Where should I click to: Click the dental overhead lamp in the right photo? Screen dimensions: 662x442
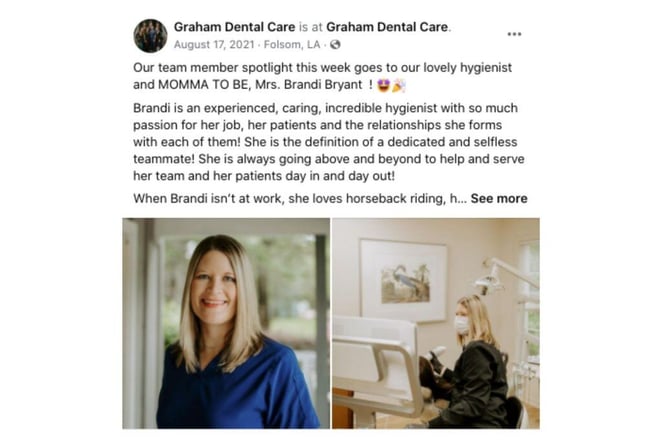[x=502, y=277]
